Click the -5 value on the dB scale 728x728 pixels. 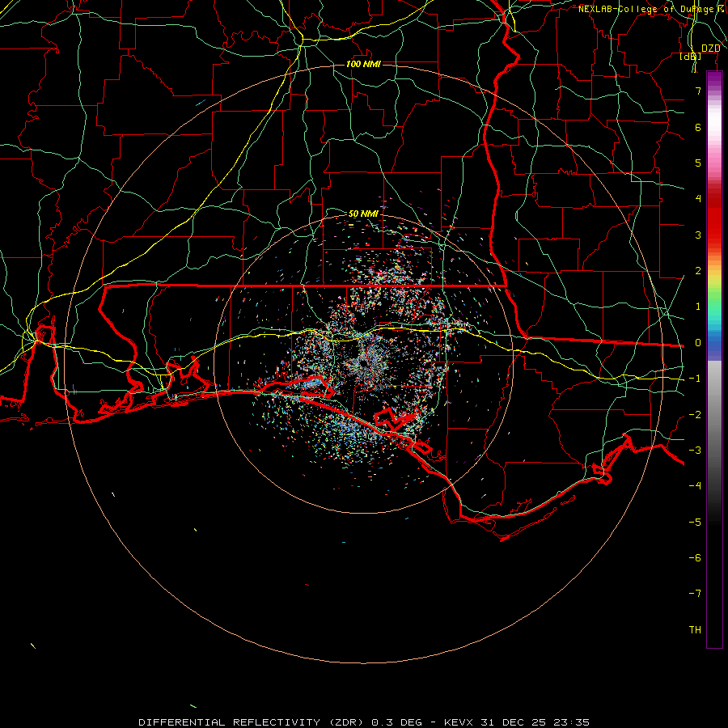[695, 522]
